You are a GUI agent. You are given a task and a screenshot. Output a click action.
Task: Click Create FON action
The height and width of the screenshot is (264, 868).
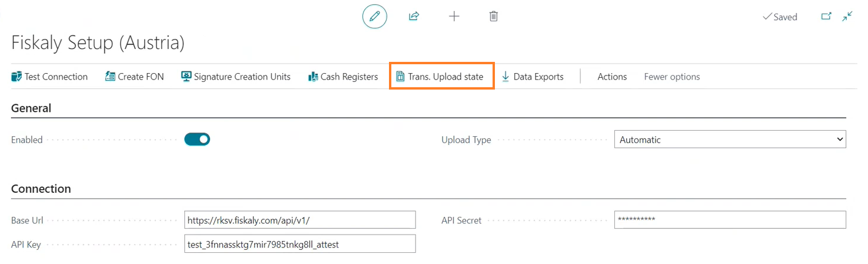click(x=134, y=77)
